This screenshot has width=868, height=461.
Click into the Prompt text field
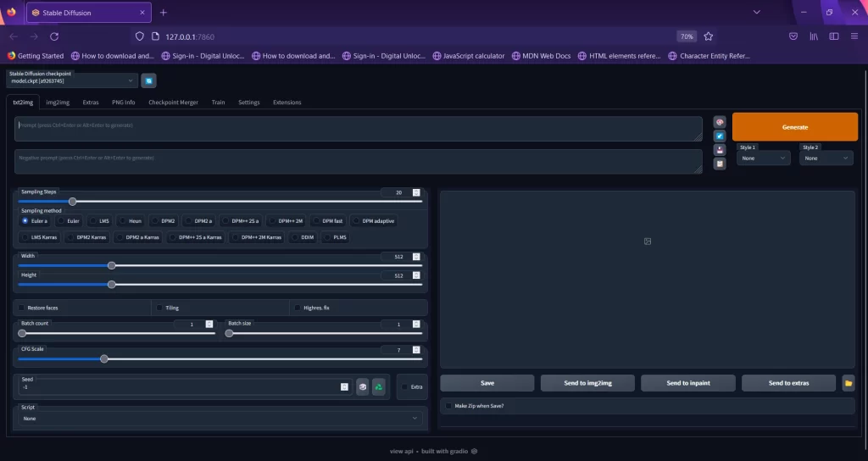point(359,129)
